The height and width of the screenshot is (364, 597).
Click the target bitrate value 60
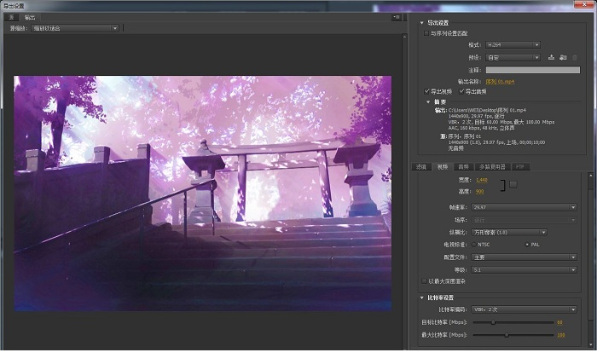coord(559,322)
